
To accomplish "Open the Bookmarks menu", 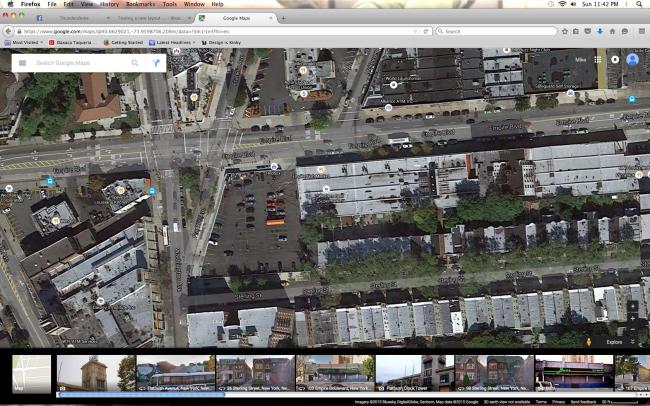I will click(x=140, y=4).
